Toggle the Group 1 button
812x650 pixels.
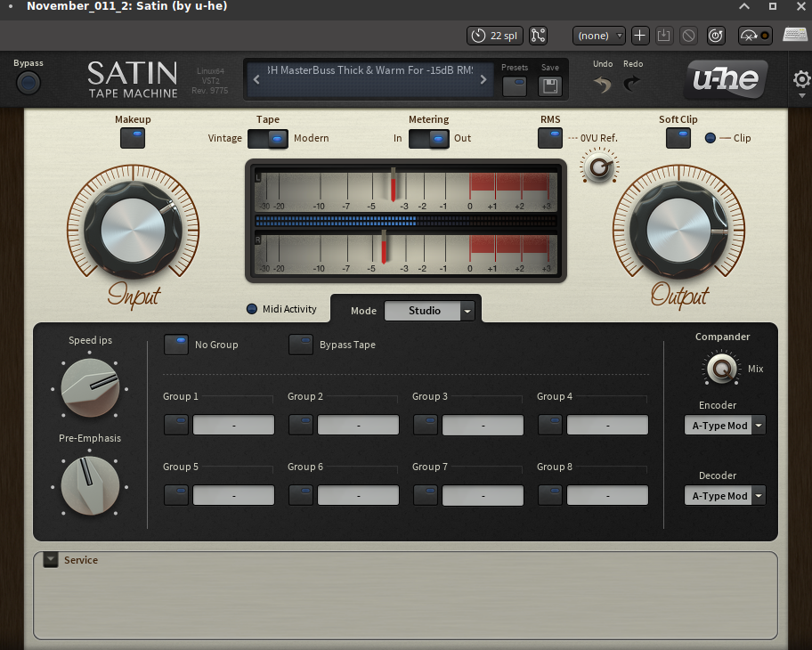pyautogui.click(x=176, y=425)
